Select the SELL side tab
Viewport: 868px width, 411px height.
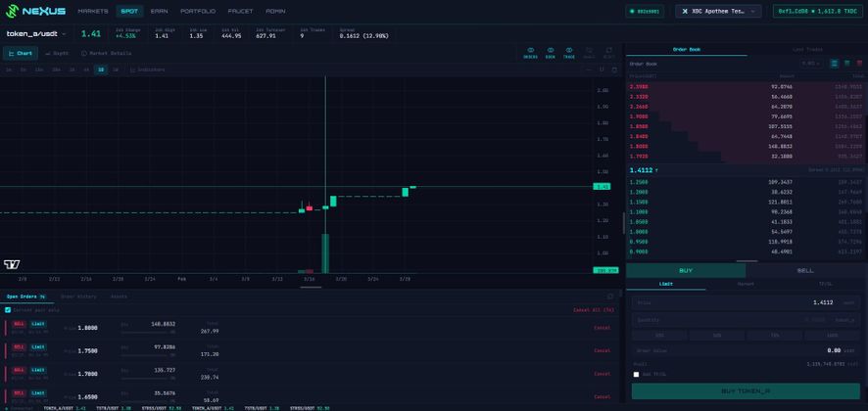(805, 270)
